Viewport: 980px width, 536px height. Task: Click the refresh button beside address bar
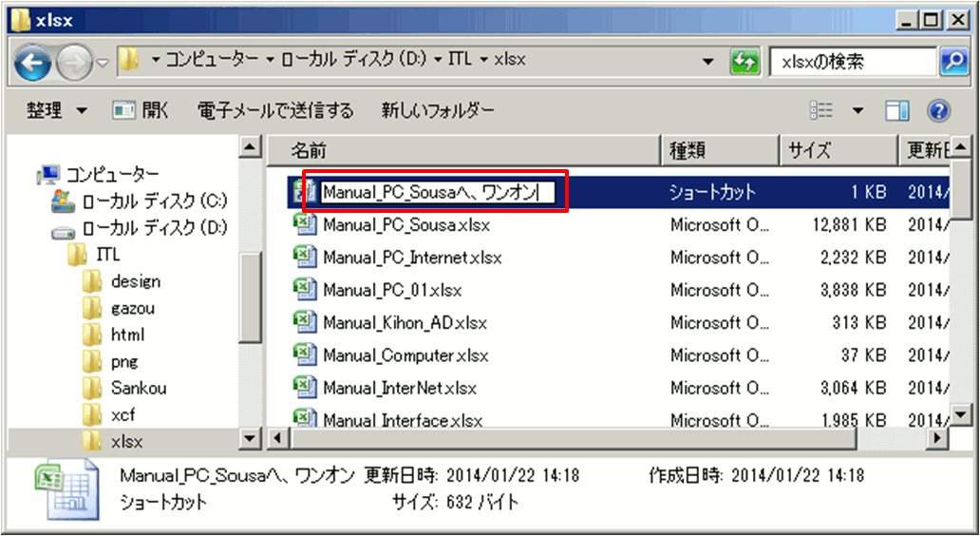click(745, 62)
